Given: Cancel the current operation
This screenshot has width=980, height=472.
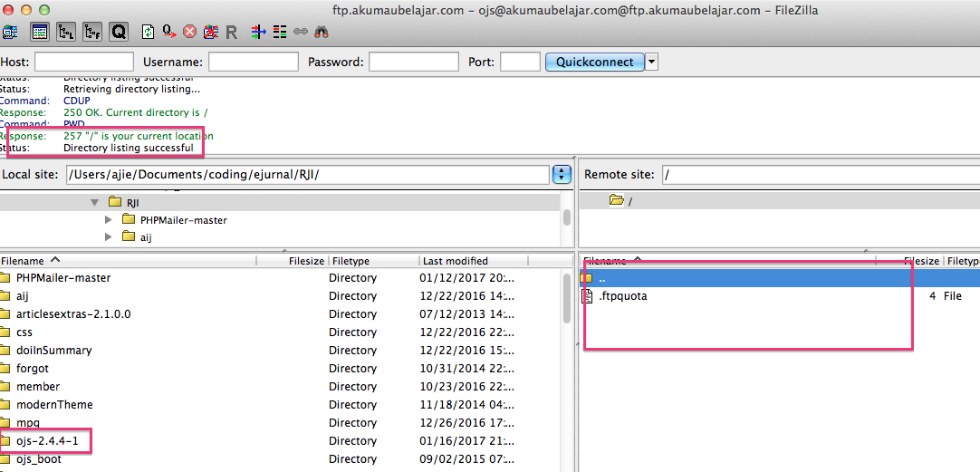Looking at the screenshot, I should (x=190, y=32).
